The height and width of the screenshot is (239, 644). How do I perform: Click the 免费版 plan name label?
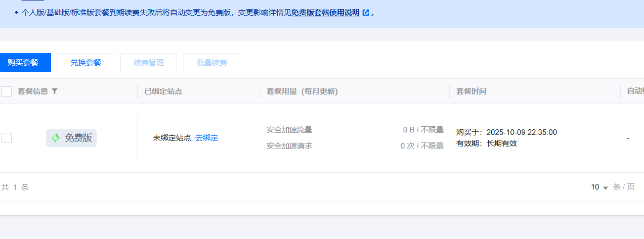tap(78, 138)
